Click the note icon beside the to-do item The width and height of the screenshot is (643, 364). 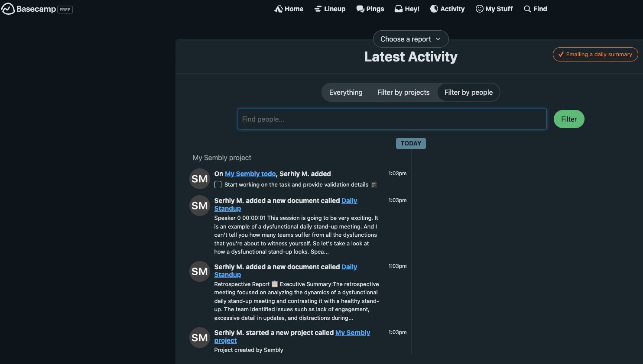[x=374, y=185]
